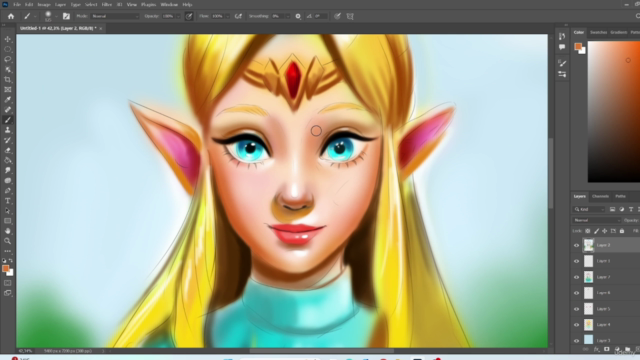Pick a color in the color field

pos(613,111)
